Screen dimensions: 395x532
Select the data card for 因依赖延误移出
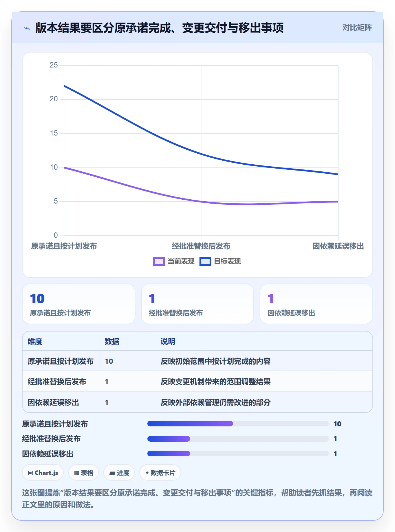[316, 304]
